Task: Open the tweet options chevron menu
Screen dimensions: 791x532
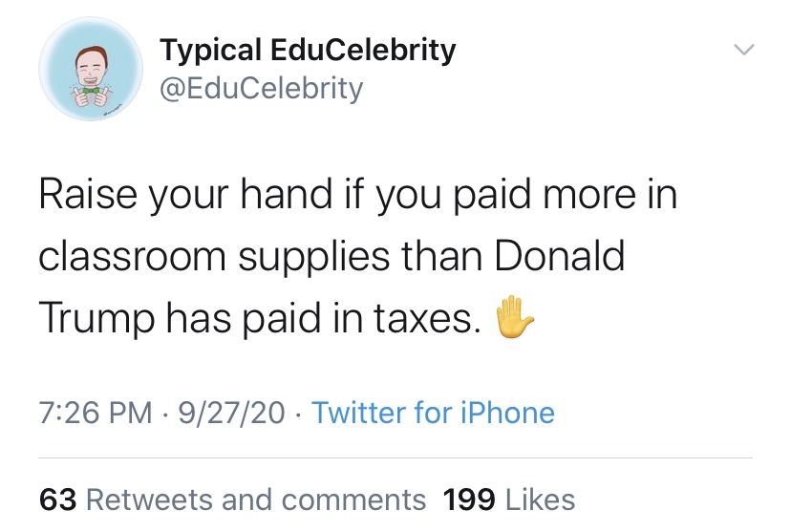Action: 743,50
